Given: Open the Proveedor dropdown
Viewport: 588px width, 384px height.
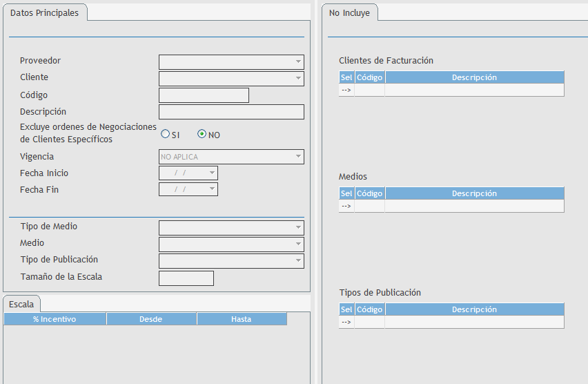Looking at the screenshot, I should pos(298,61).
